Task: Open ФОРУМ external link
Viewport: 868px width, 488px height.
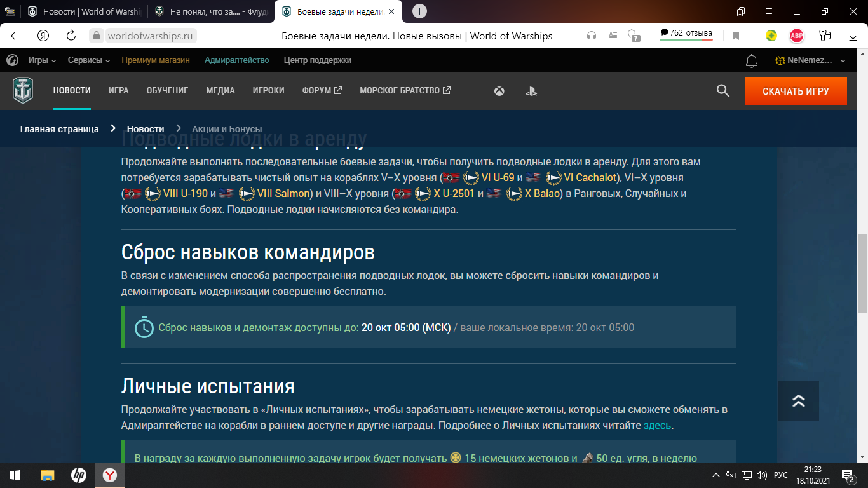Action: tap(322, 91)
